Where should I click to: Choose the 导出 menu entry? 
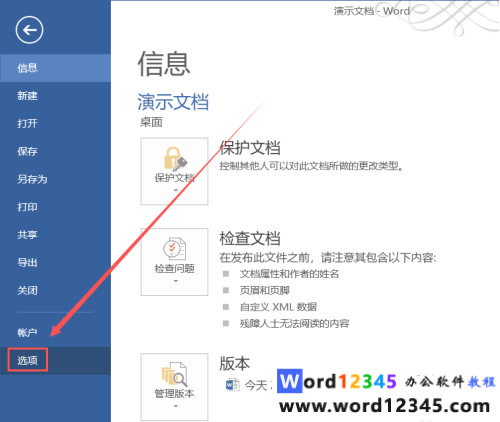click(55, 262)
